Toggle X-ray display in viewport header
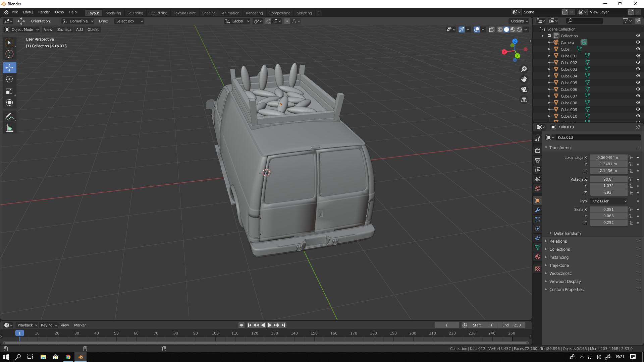 [x=491, y=29]
